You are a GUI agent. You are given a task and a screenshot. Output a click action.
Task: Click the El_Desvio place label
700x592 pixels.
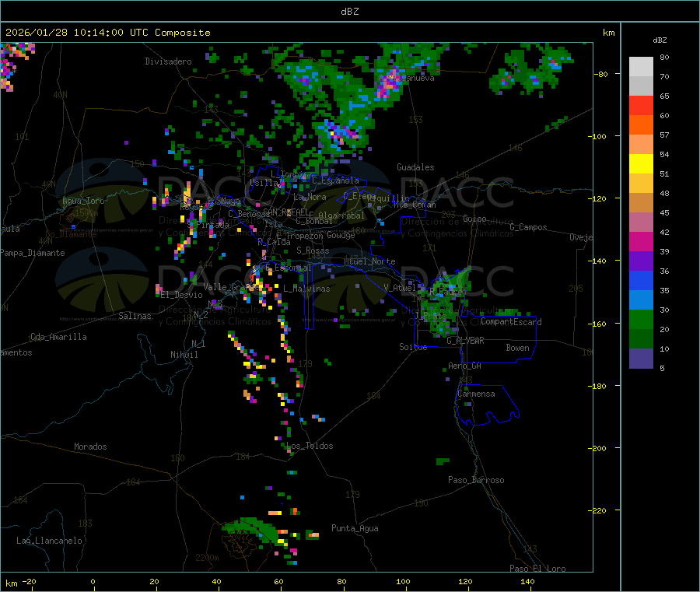click(x=182, y=295)
